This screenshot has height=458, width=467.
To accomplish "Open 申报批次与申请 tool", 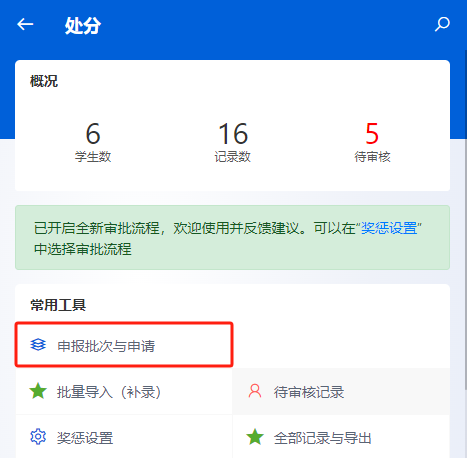I will pos(124,345).
